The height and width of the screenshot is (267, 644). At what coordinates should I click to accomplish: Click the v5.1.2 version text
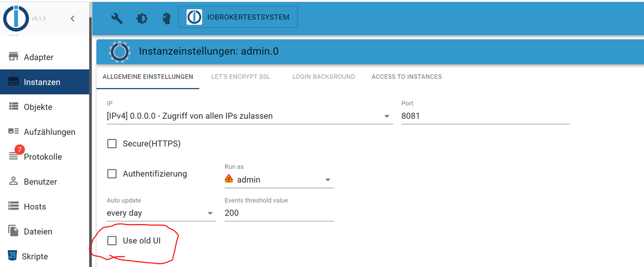(39, 19)
